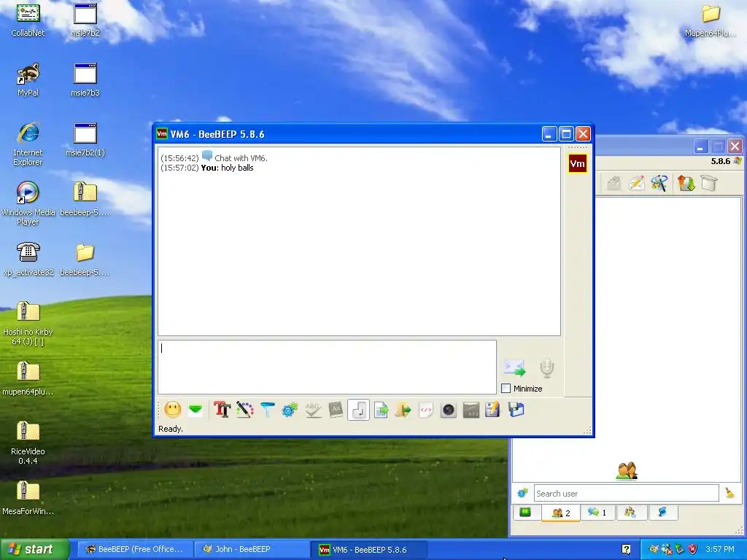Click the blue funnel filter icon
747x560 pixels.
click(x=268, y=410)
